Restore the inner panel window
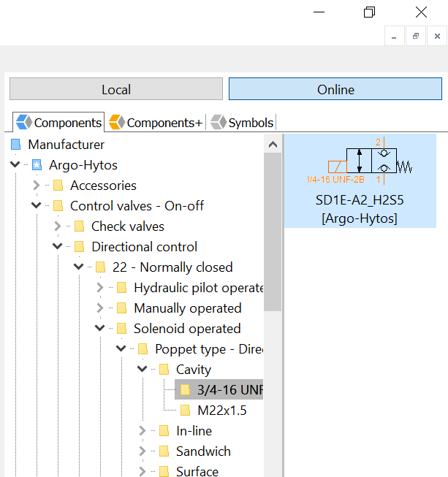The height and width of the screenshot is (477, 448). pyautogui.click(x=416, y=37)
